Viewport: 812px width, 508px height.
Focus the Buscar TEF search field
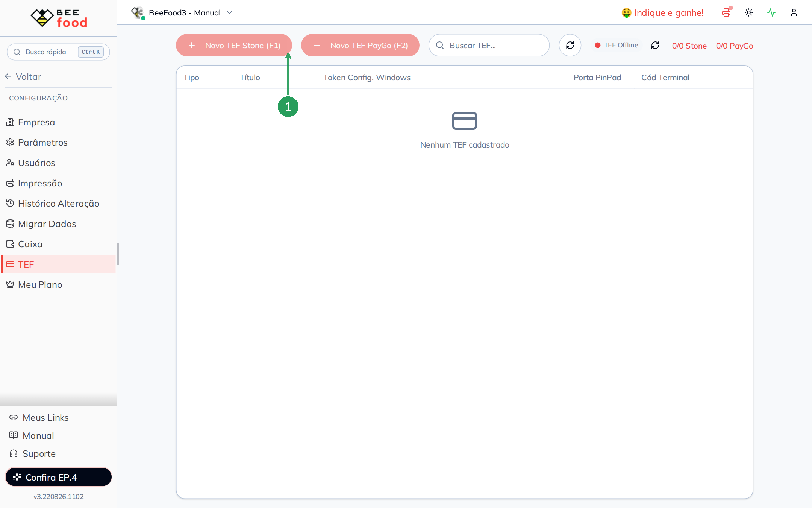click(489, 45)
